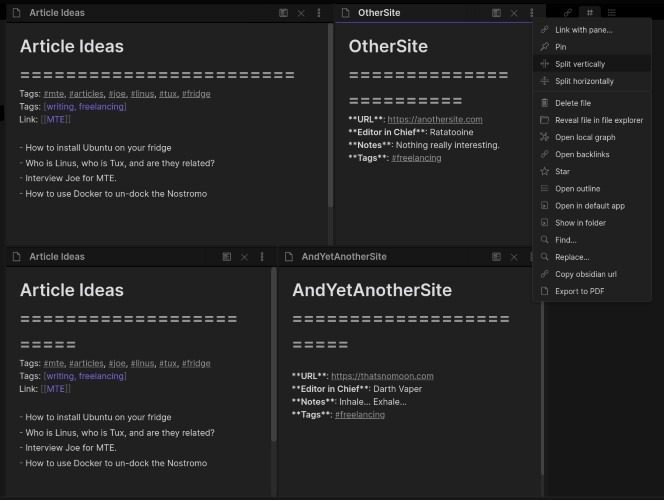
Task: Click #fridge tag in top Article Ideas
Action: [x=196, y=94]
